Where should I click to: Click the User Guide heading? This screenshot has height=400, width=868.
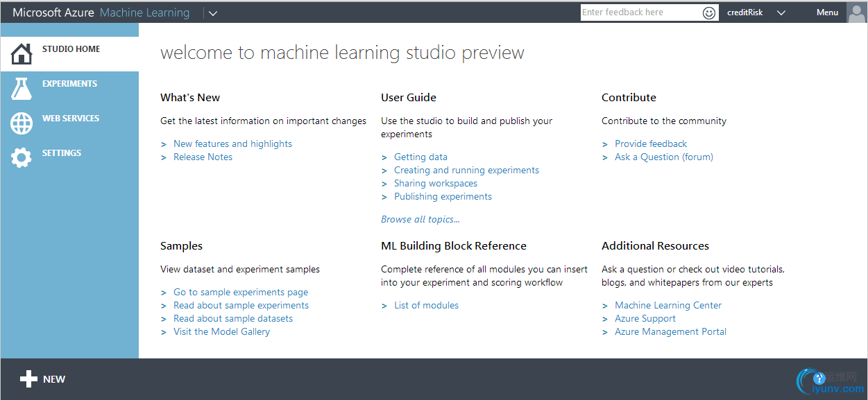pos(409,98)
